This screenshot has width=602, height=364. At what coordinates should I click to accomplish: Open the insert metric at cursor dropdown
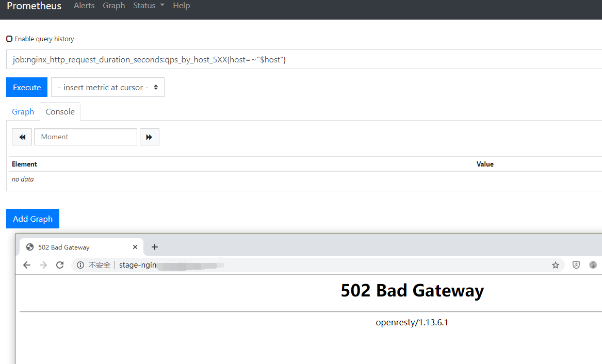point(108,87)
